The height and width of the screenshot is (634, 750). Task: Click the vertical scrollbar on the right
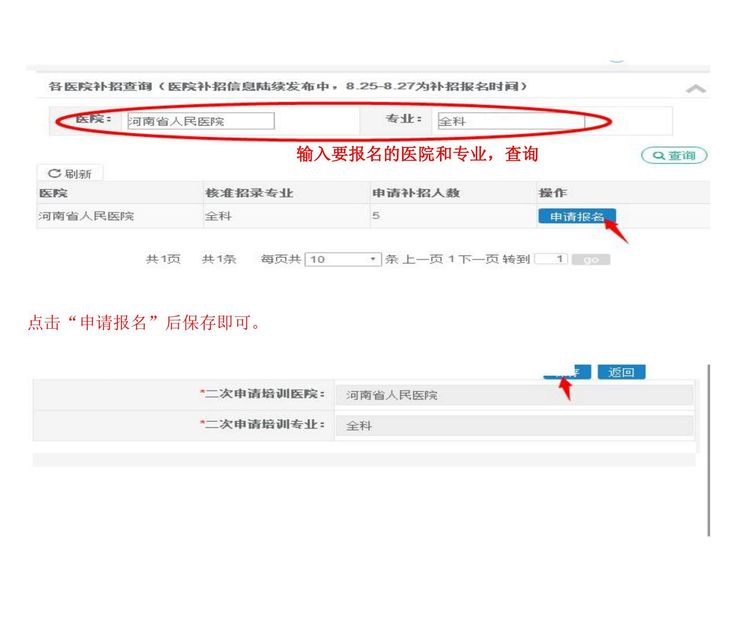708,450
